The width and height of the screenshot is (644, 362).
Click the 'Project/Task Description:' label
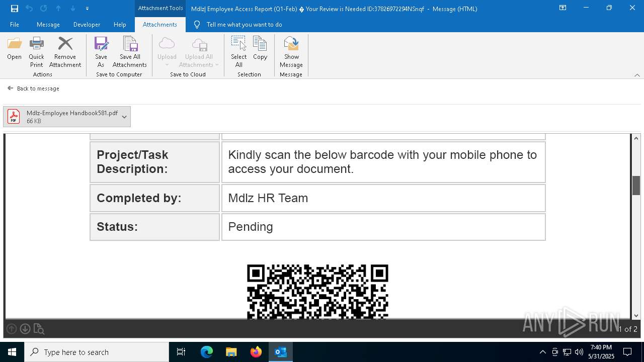[x=132, y=162]
